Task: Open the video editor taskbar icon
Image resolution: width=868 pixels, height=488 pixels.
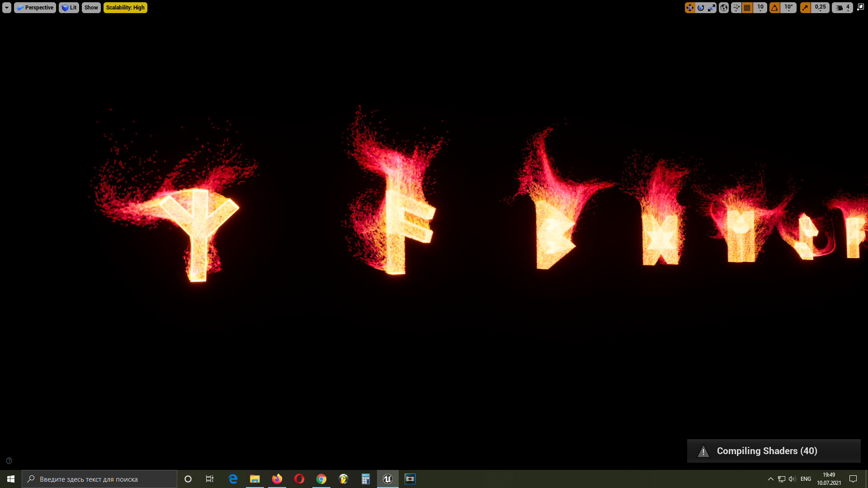Action: click(410, 479)
